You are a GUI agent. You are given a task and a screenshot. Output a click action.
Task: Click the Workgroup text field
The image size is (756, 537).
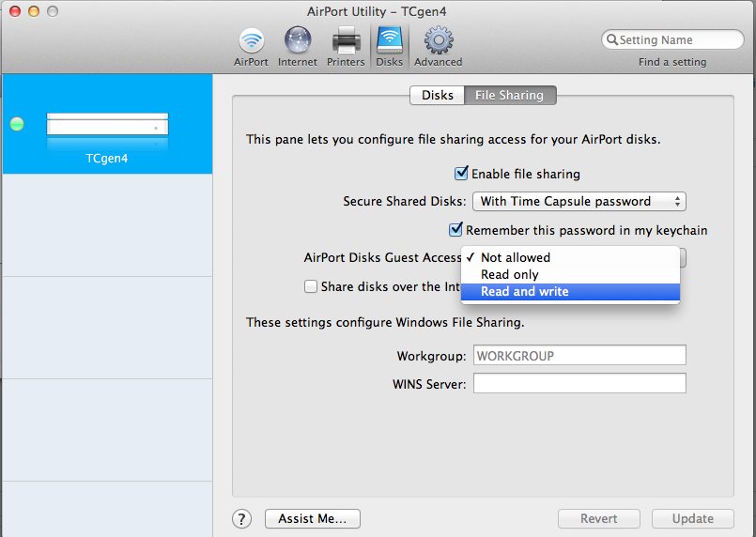tap(579, 355)
